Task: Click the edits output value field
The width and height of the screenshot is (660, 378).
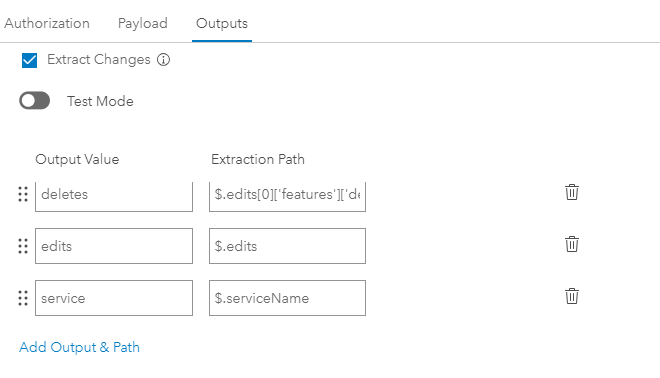Action: pyautogui.click(x=114, y=246)
